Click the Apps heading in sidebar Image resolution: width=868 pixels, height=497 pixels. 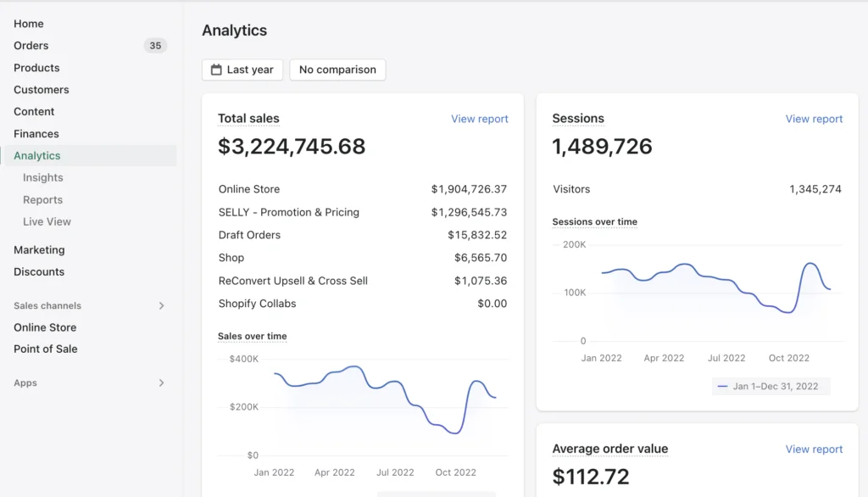click(x=25, y=383)
